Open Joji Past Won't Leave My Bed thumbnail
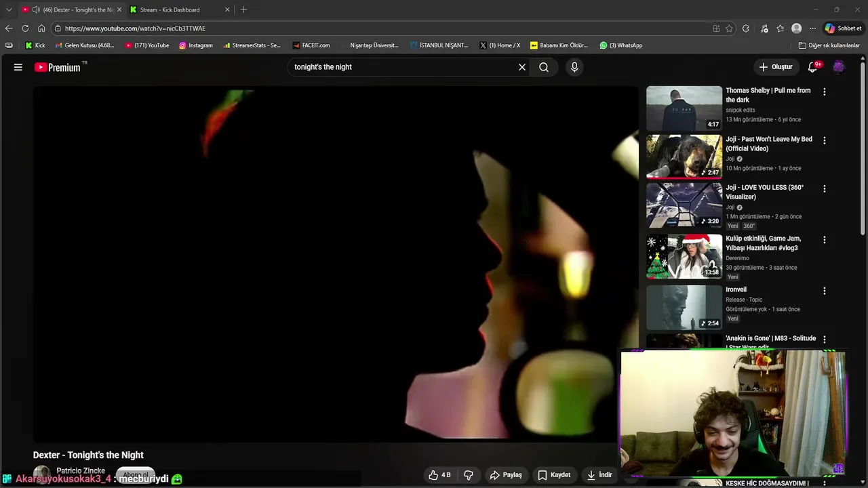Viewport: 868px width, 488px height. click(684, 157)
